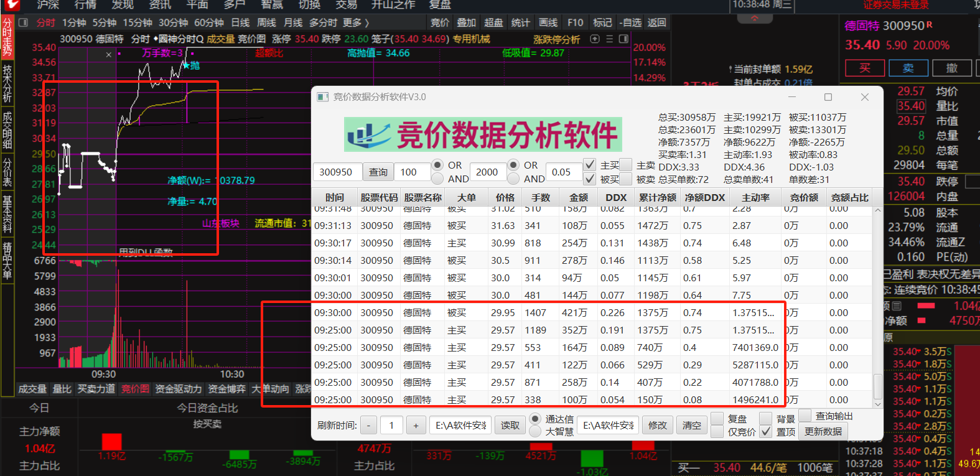This screenshot has width=980, height=476.
Task: Click the 画线 toolbar button
Action: 548,22
